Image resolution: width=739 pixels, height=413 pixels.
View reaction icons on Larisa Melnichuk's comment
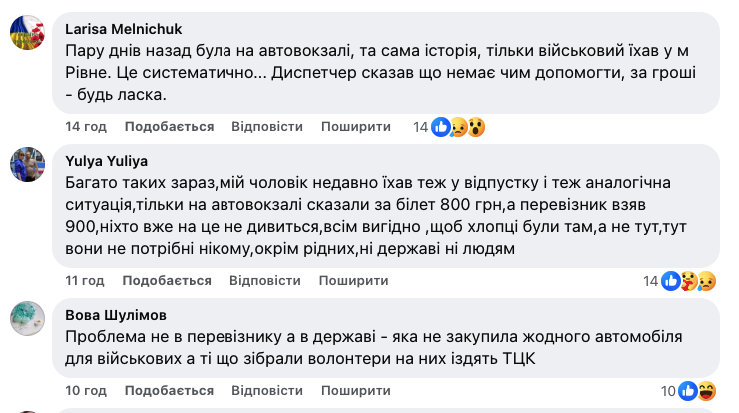458,127
